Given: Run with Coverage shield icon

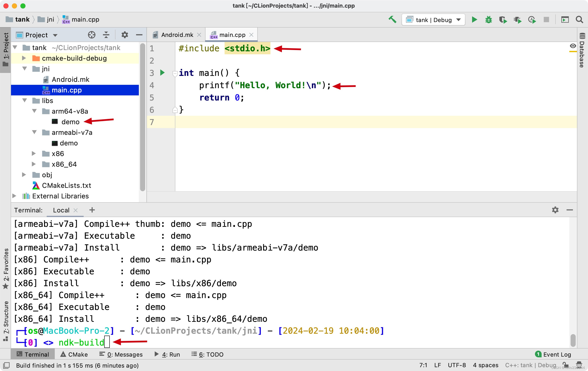Looking at the screenshot, I should (503, 20).
